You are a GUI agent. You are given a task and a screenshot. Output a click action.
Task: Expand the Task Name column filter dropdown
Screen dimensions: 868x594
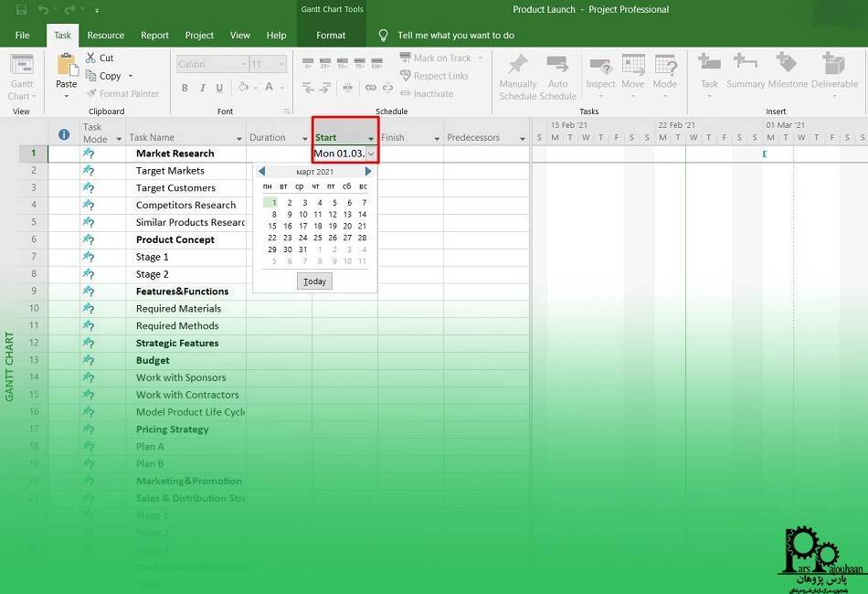[239, 139]
